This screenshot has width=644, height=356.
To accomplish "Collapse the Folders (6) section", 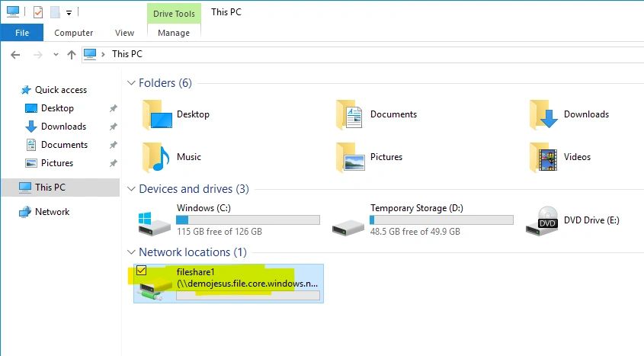I will point(130,83).
